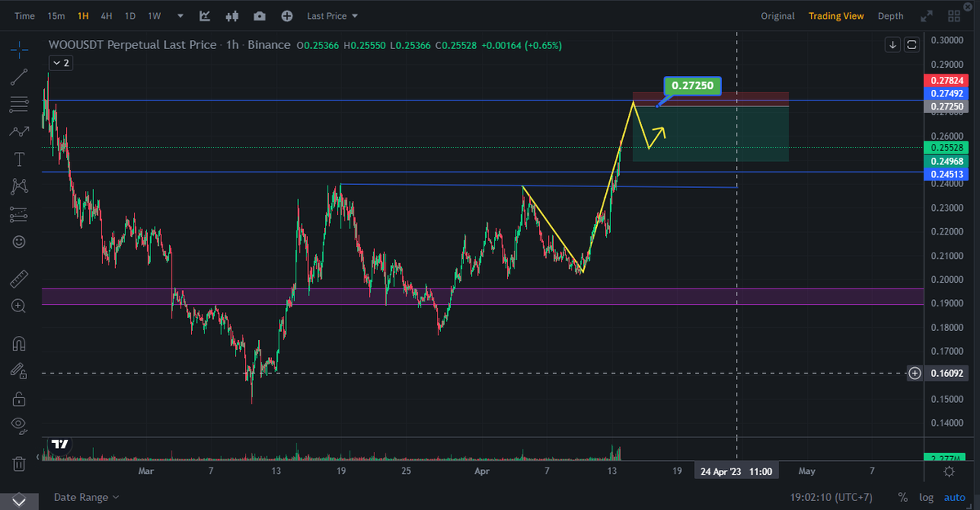This screenshot has width=980, height=510.
Task: Switch to the Trading View chart tab
Action: coord(836,16)
